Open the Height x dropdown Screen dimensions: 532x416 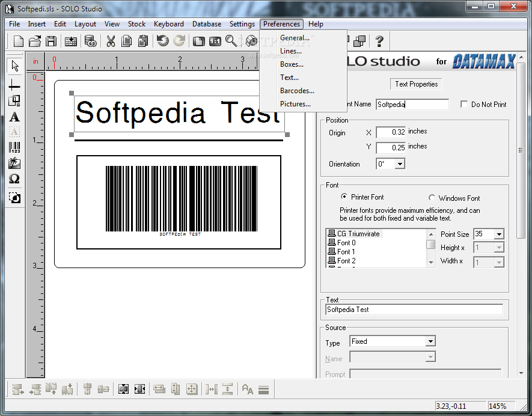[x=499, y=248]
